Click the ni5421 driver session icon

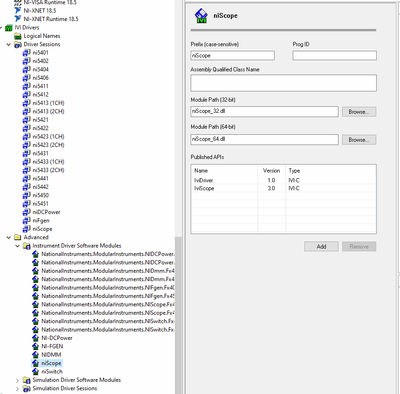click(x=27, y=120)
